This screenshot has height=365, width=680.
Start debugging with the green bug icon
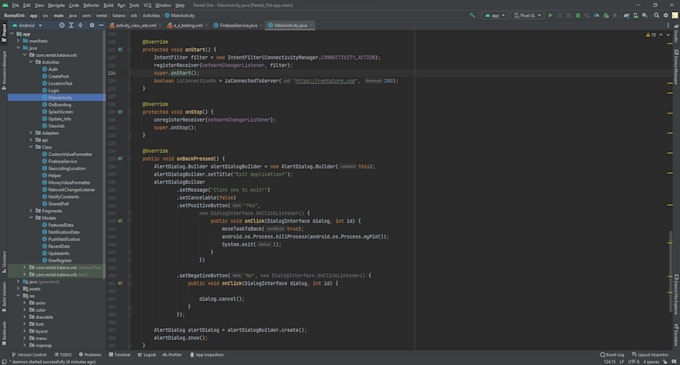click(x=578, y=15)
